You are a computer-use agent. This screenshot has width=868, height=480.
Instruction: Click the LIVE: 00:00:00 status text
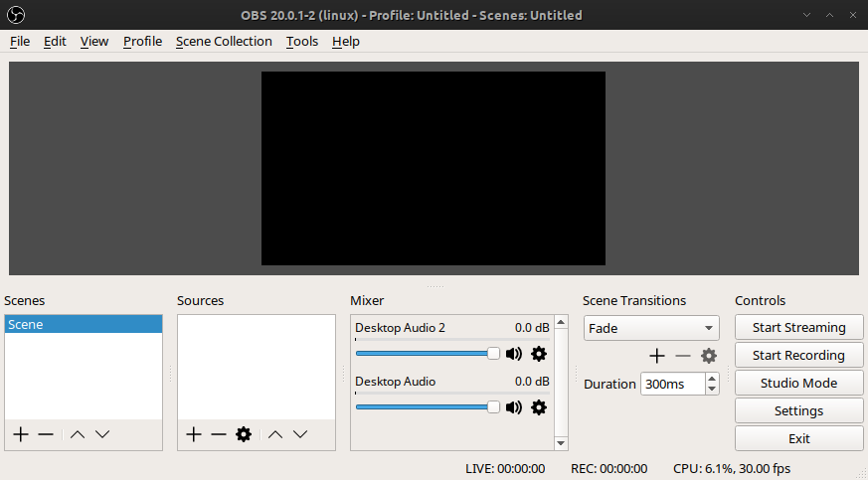(x=505, y=468)
